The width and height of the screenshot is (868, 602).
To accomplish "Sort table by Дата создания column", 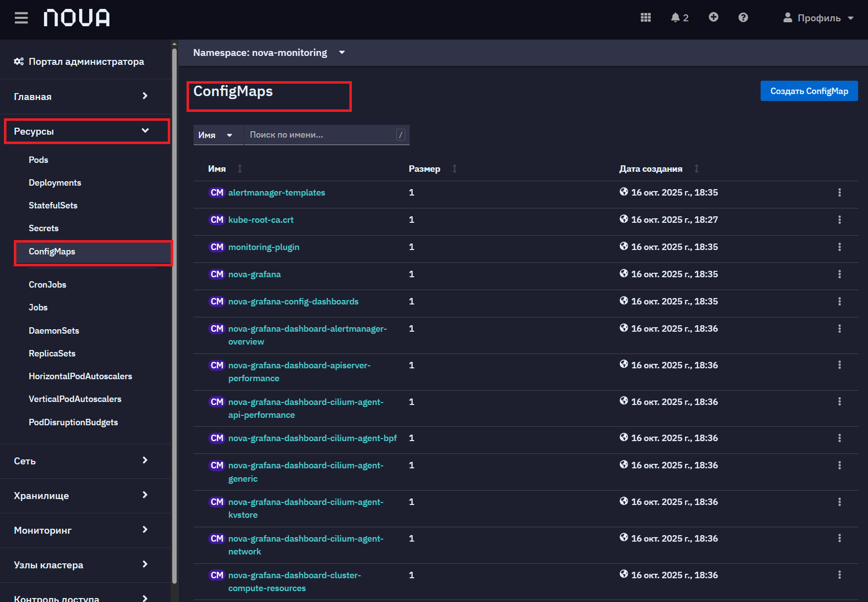I will pos(659,169).
